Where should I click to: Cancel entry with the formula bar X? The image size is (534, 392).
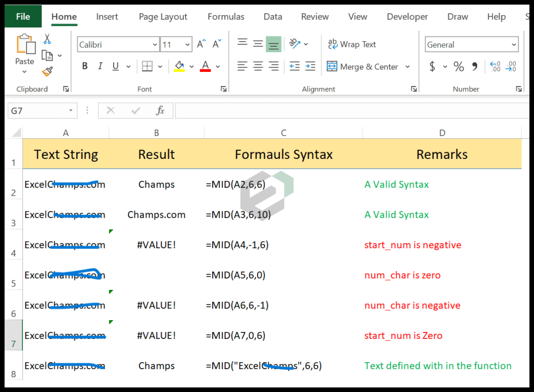(111, 111)
